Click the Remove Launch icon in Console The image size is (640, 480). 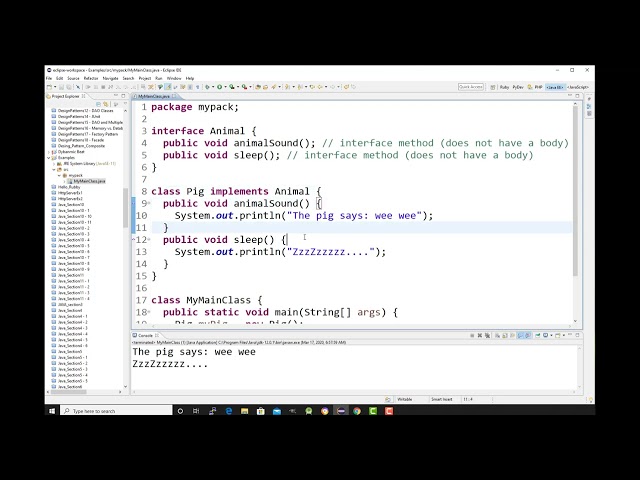pyautogui.click(x=480, y=336)
